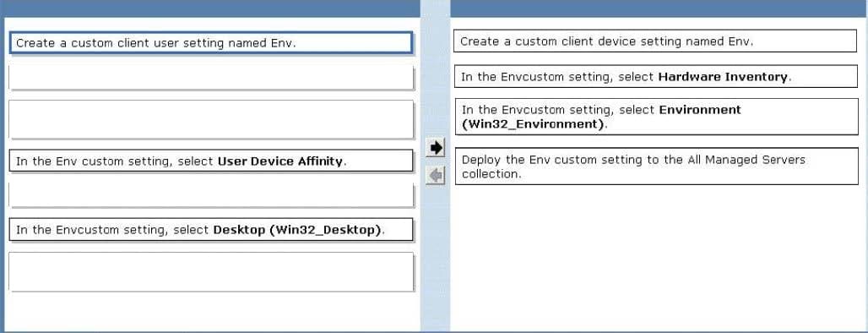
Task: Click the right arrow move icon
Action: [x=437, y=147]
